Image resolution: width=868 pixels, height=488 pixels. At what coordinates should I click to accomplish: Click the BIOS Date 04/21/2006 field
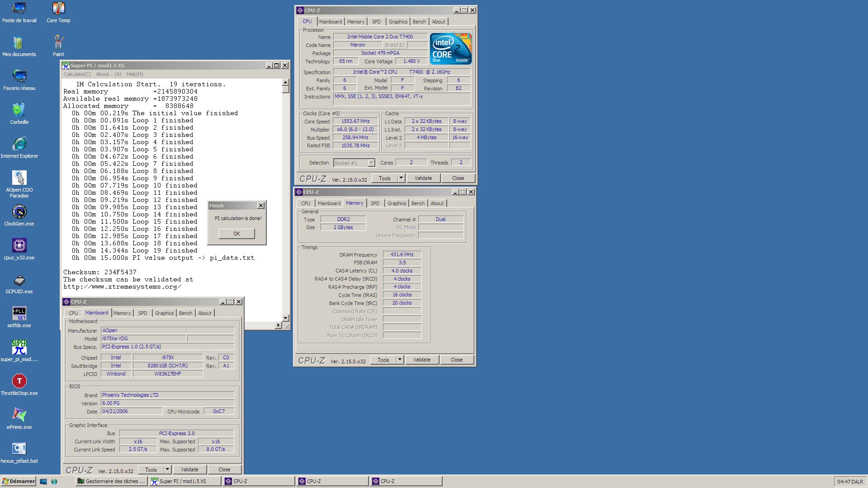(132, 411)
